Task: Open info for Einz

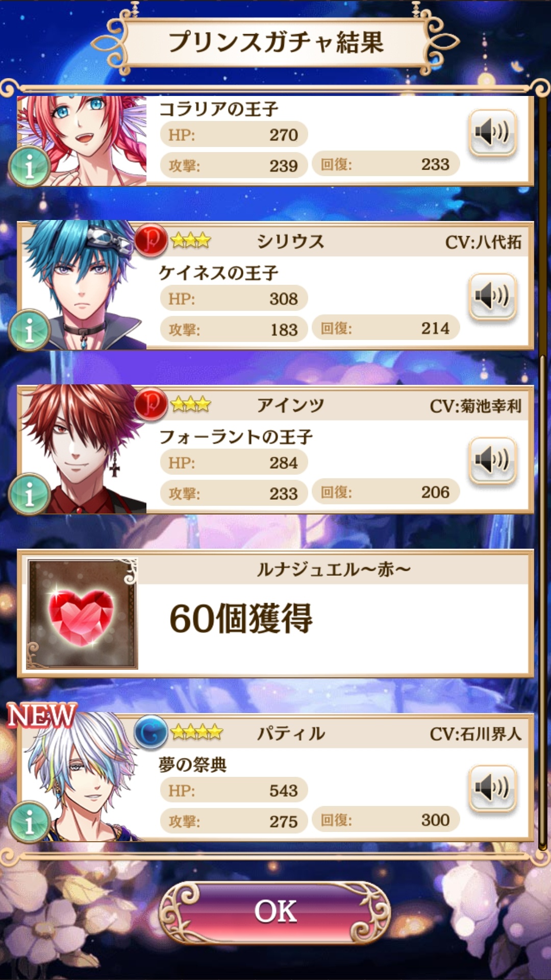Action: (x=29, y=494)
